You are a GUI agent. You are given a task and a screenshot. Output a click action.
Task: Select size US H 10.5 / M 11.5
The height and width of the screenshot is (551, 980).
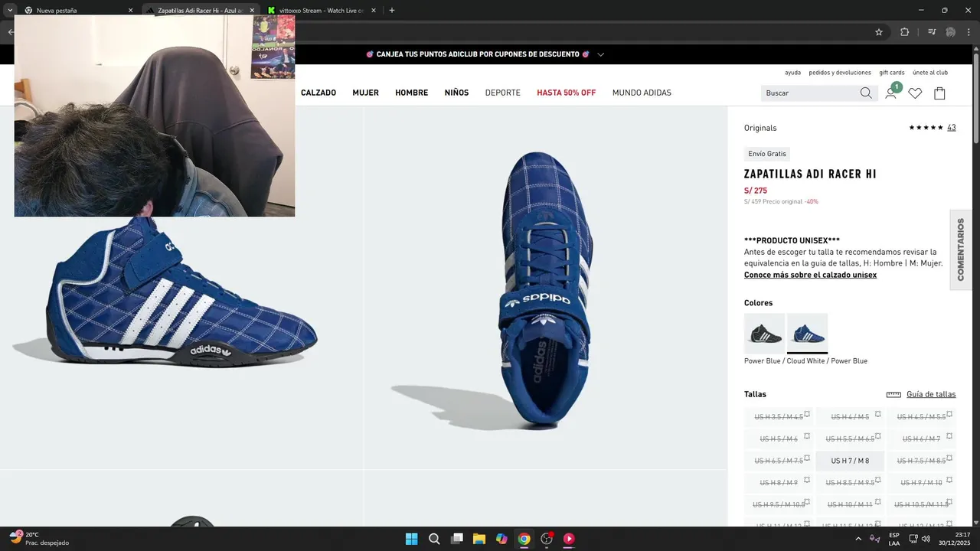[921, 505]
